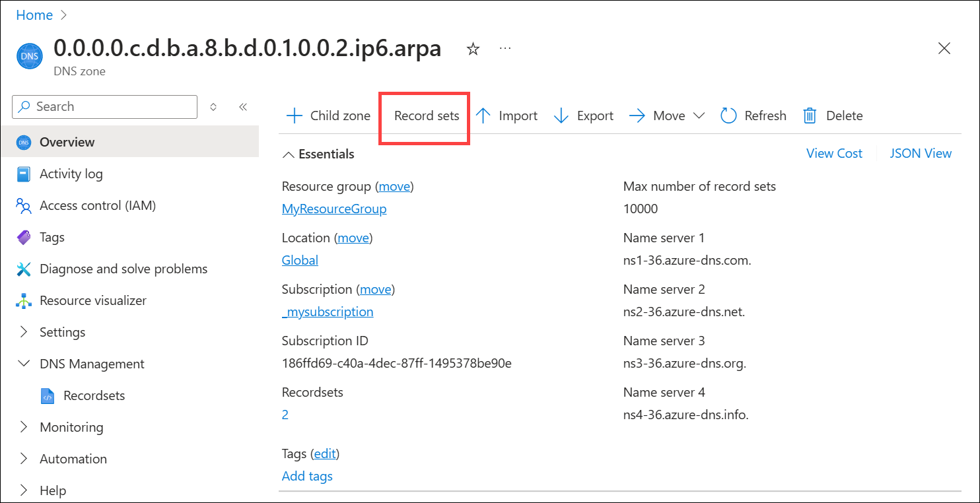Select name server ns3-36.azure-dns.org.
This screenshot has height=503, width=980.
point(685,363)
